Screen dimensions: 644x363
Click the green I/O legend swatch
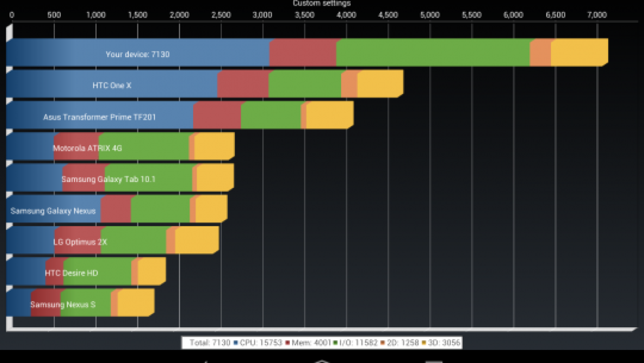[335, 343]
